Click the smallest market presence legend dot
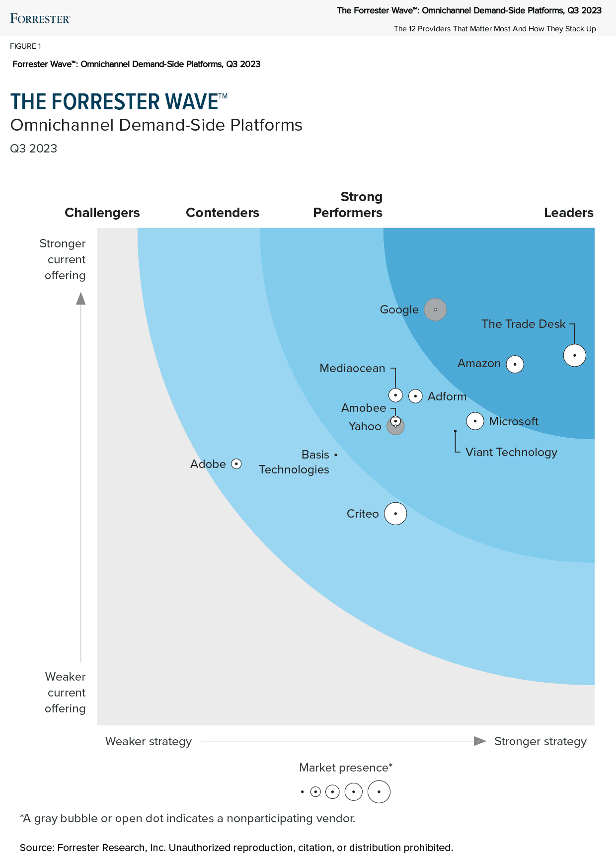 [x=302, y=792]
